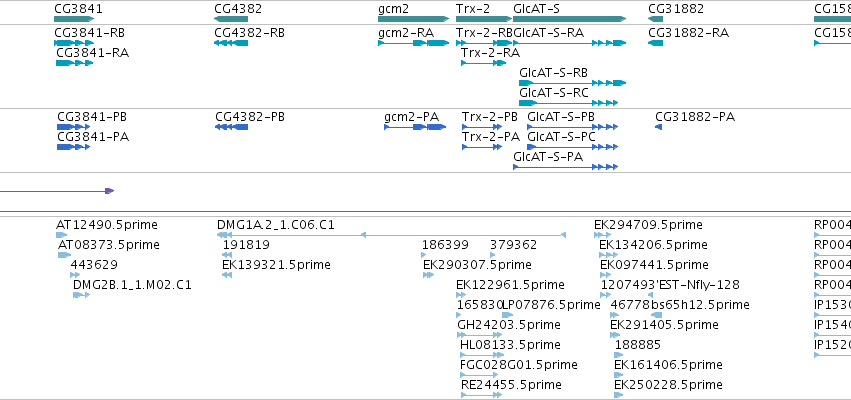
Task: Select EST LP07876.5prime
Action: pyautogui.click(x=551, y=306)
